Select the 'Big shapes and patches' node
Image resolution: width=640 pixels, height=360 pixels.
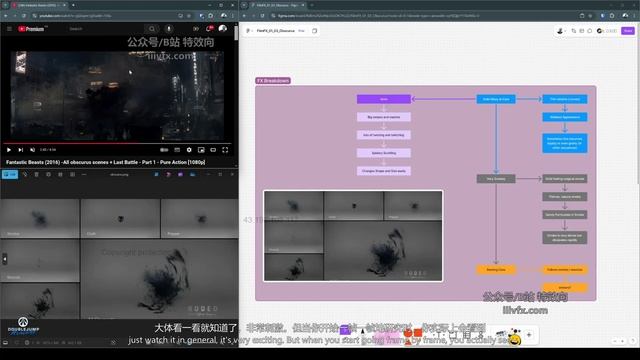pyautogui.click(x=384, y=117)
